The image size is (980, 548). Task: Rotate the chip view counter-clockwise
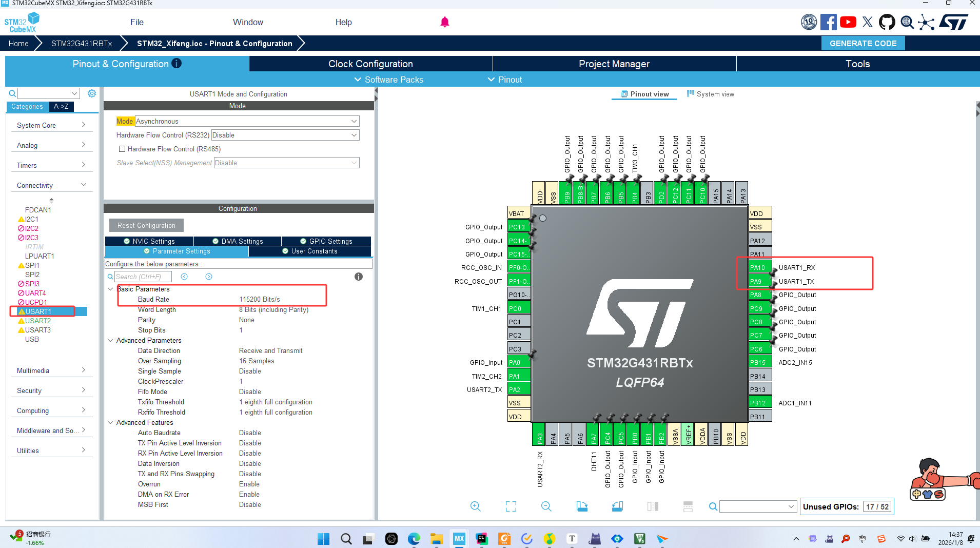(x=617, y=506)
